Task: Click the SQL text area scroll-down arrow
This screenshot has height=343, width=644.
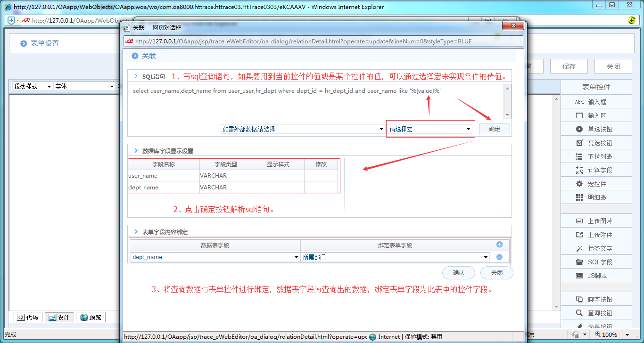Action: coord(507,114)
